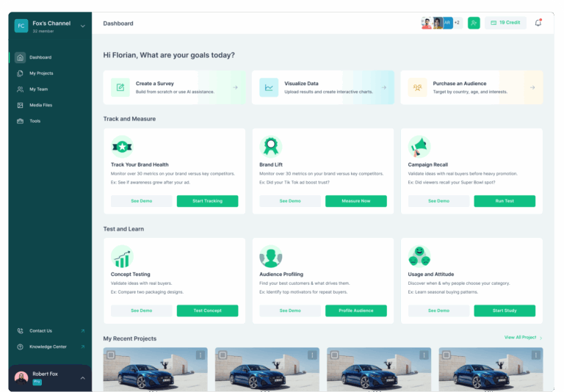564x392 pixels.
Task: Click the notification bell icon
Action: 538,23
